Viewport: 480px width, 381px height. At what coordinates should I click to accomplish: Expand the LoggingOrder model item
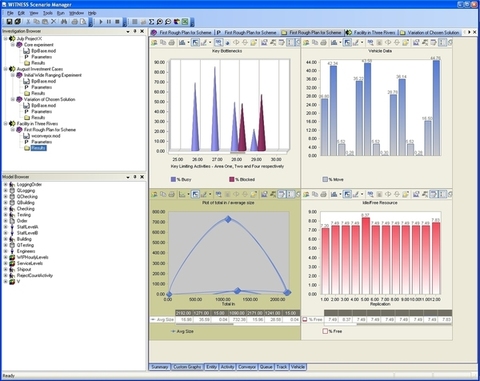pyautogui.click(x=5, y=184)
